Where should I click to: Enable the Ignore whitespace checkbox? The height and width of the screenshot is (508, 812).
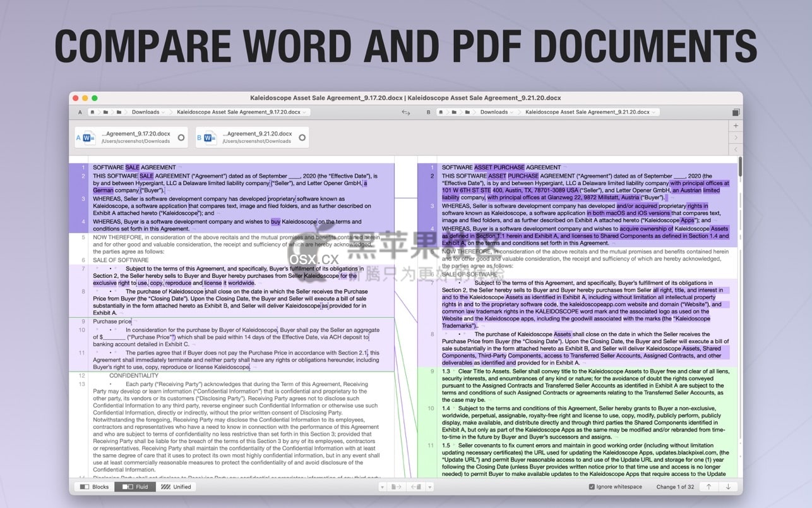tap(592, 487)
